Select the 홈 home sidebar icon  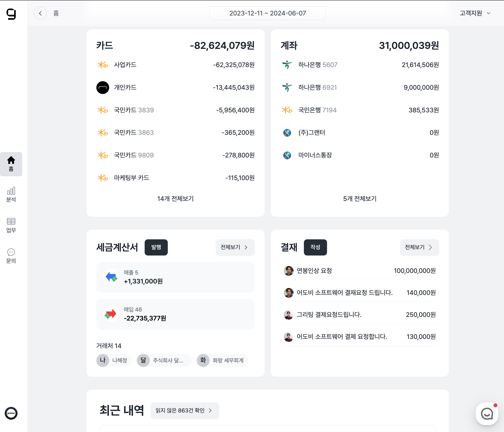(11, 164)
